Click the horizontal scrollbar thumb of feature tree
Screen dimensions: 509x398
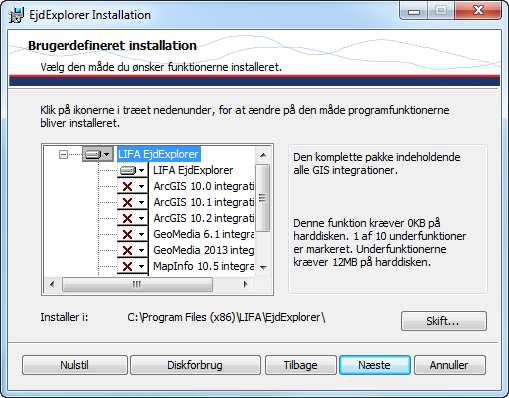point(137,284)
